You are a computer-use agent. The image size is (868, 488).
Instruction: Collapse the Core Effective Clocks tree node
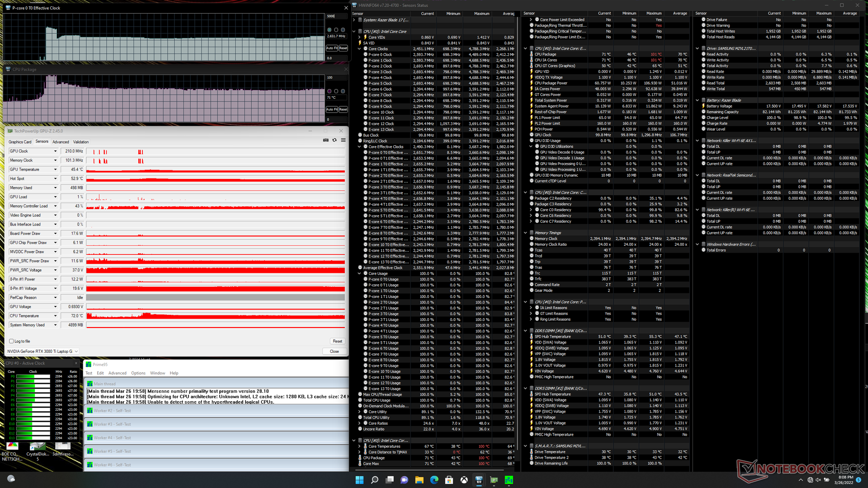[x=359, y=147]
